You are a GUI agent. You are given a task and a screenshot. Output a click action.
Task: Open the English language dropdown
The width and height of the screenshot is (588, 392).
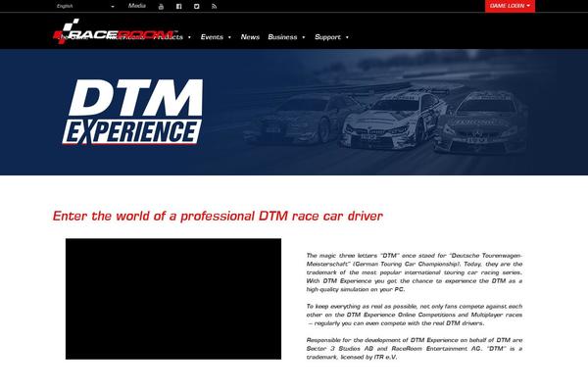tap(85, 6)
